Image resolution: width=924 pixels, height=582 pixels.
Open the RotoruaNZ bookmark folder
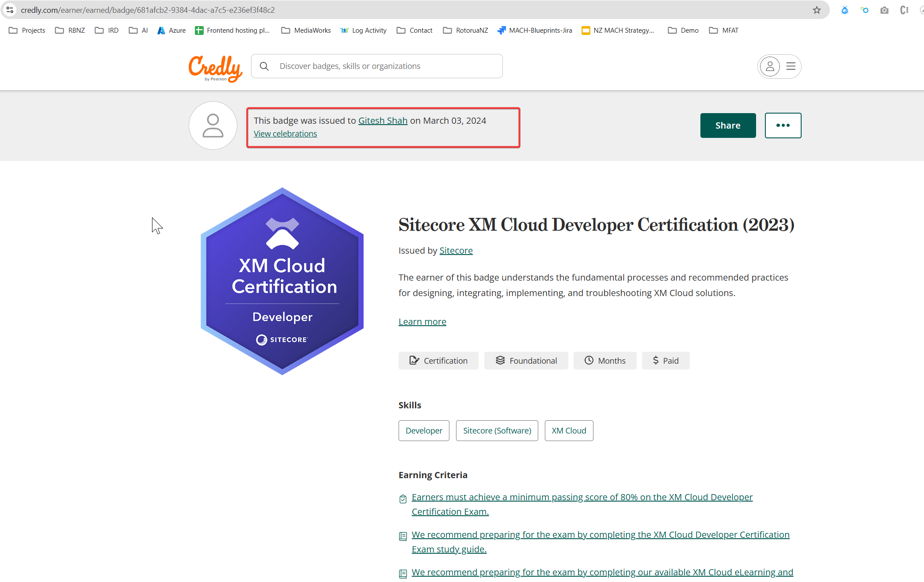click(x=465, y=30)
